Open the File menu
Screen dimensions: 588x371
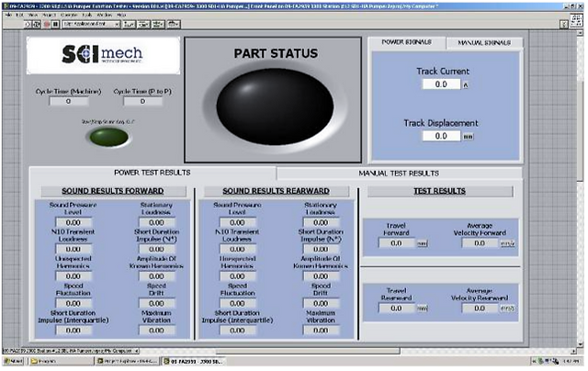[x=8, y=15]
